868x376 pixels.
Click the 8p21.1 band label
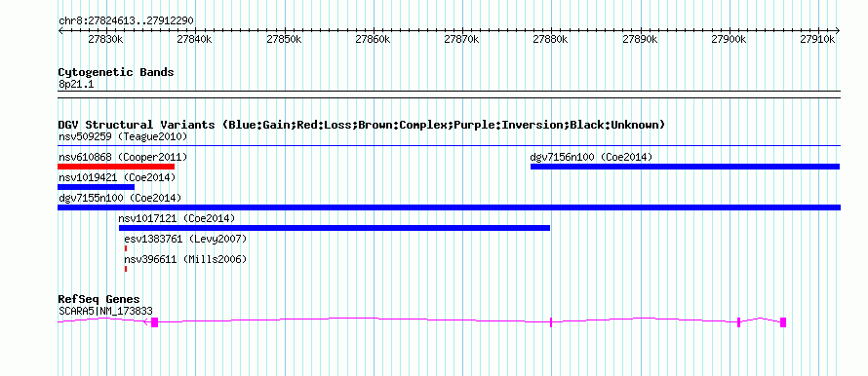tap(76, 85)
